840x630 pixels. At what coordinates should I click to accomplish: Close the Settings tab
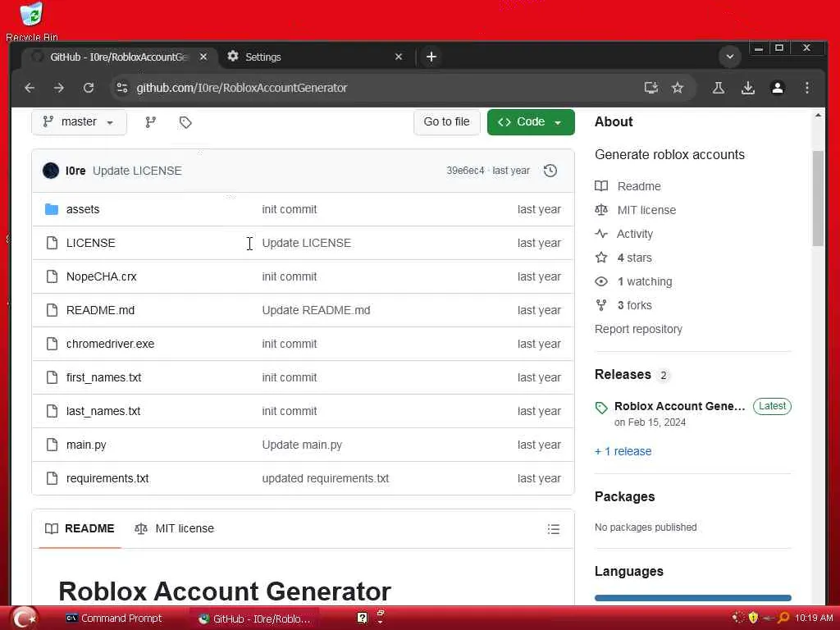pyautogui.click(x=399, y=57)
